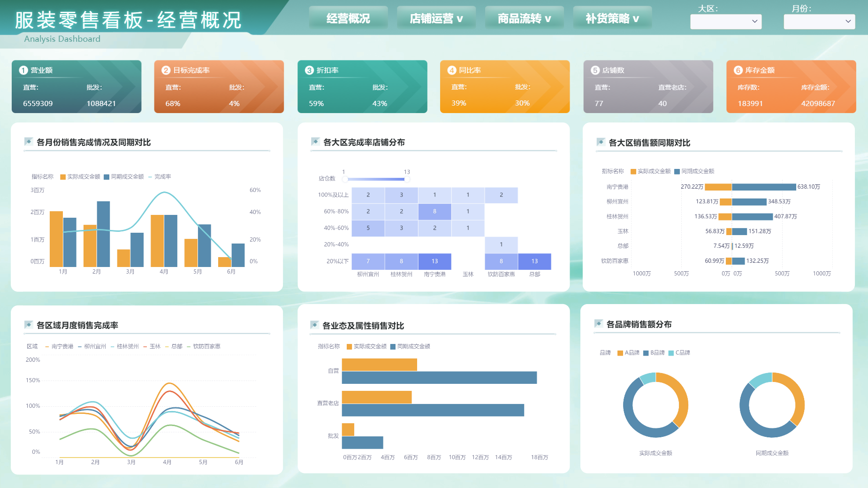Toggle 钦防百家惠 series in regional completion legend
Viewport: 868px width, 488px height.
point(204,346)
